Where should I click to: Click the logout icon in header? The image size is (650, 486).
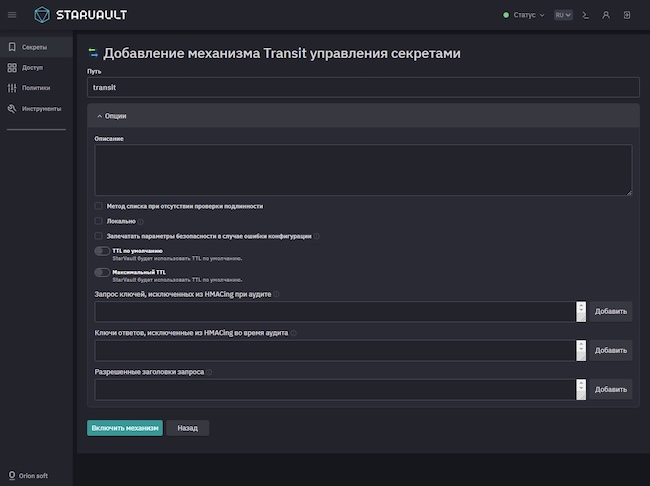click(627, 15)
